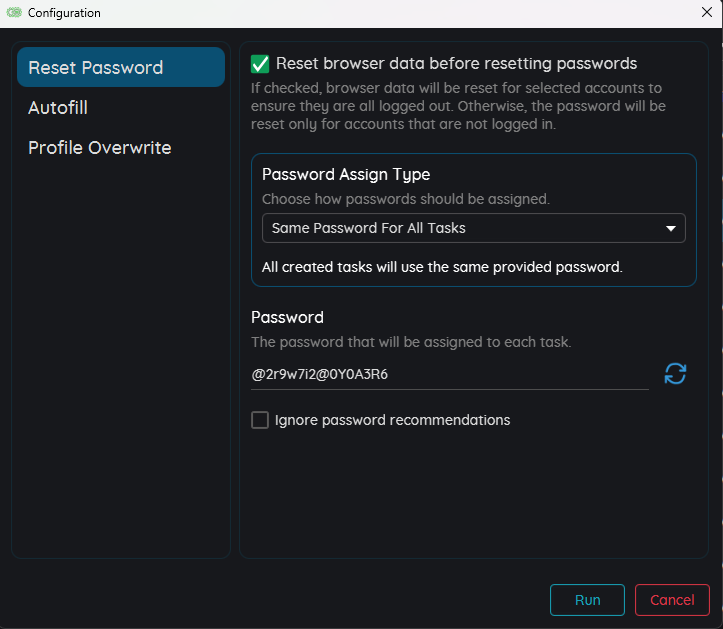
Task: Click the green app logo in title bar
Action: [14, 13]
